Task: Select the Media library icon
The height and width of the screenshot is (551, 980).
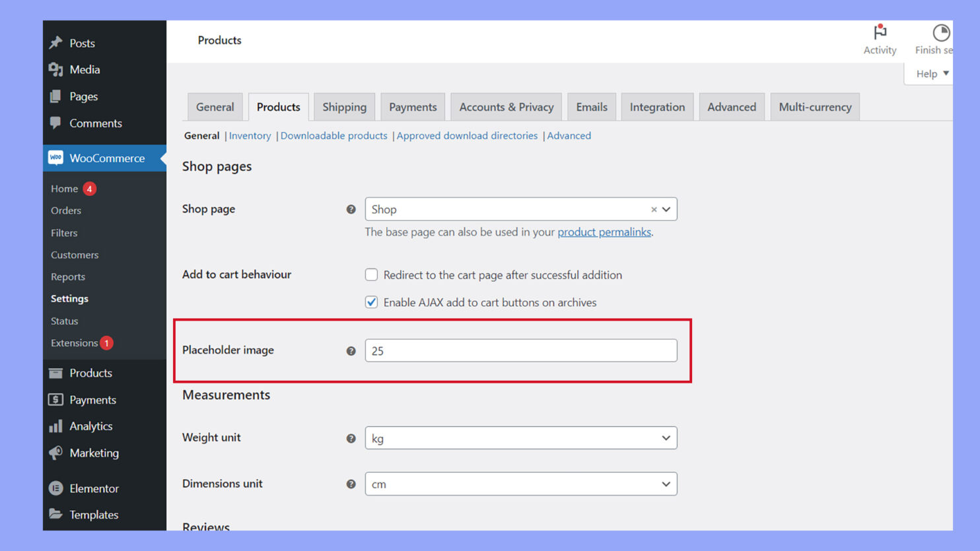Action: pos(55,69)
